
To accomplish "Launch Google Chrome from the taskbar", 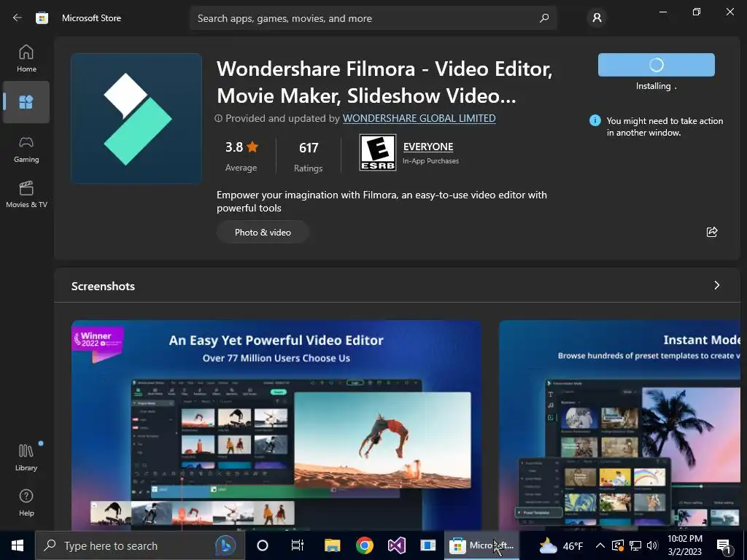I will coord(365,545).
